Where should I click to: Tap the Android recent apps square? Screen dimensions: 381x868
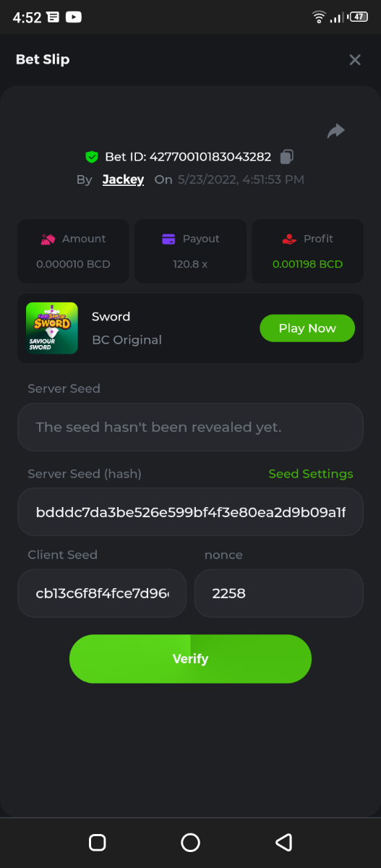[x=97, y=842]
